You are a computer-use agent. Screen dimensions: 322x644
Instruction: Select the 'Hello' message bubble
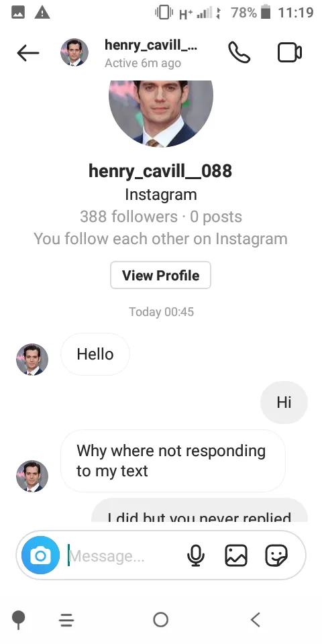95,354
